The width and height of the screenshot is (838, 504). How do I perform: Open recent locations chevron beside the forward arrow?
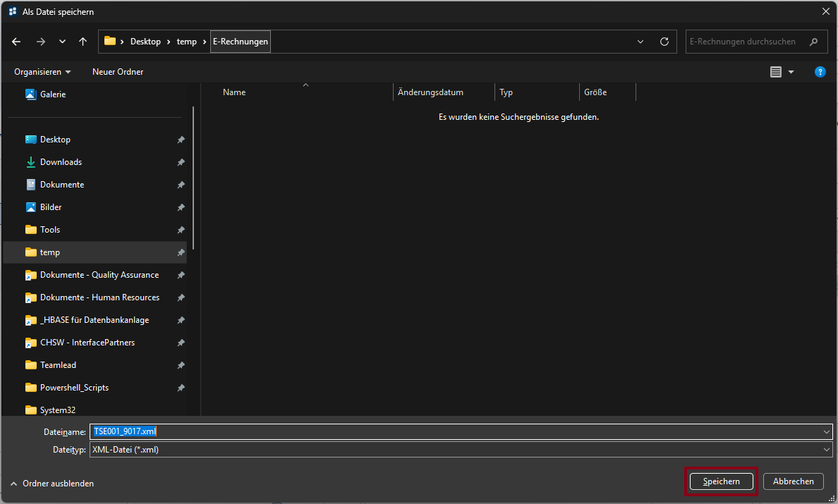63,42
